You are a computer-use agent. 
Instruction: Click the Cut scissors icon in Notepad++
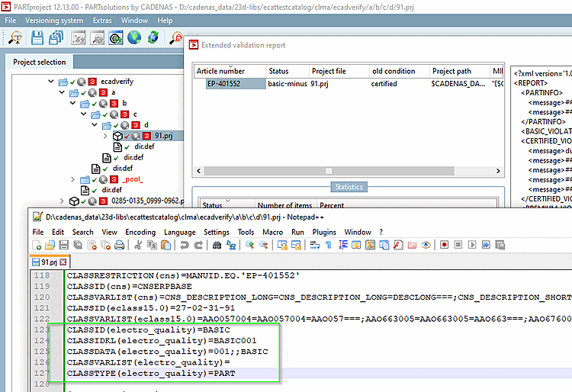pos(138,245)
